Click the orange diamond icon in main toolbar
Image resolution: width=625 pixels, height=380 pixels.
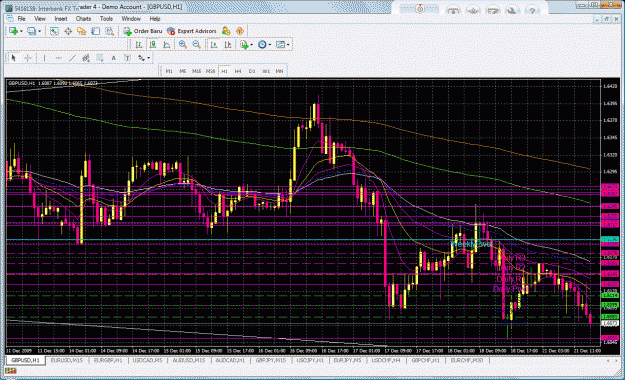tap(240, 31)
